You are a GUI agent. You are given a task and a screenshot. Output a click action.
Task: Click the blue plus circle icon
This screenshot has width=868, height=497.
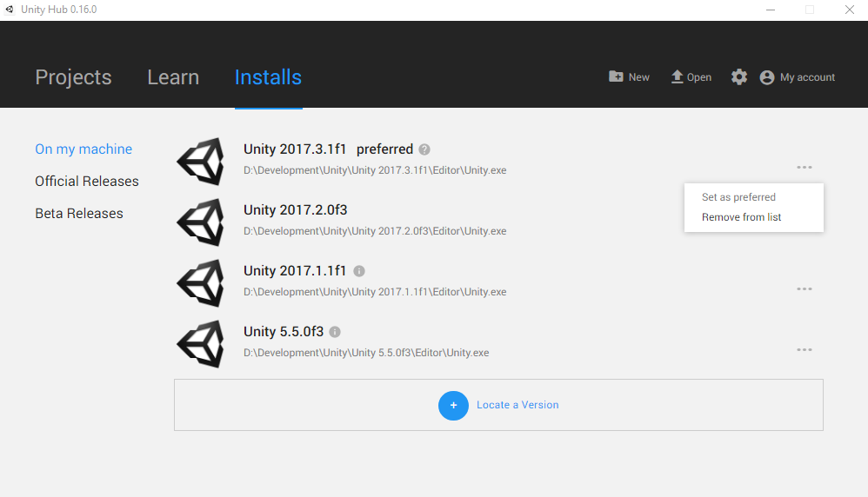453,405
